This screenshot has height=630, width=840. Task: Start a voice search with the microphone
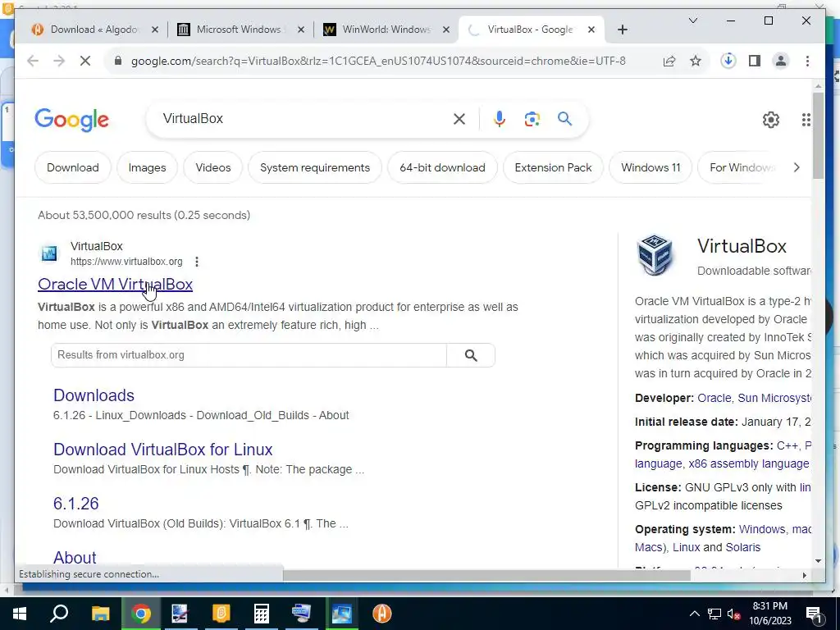(500, 119)
